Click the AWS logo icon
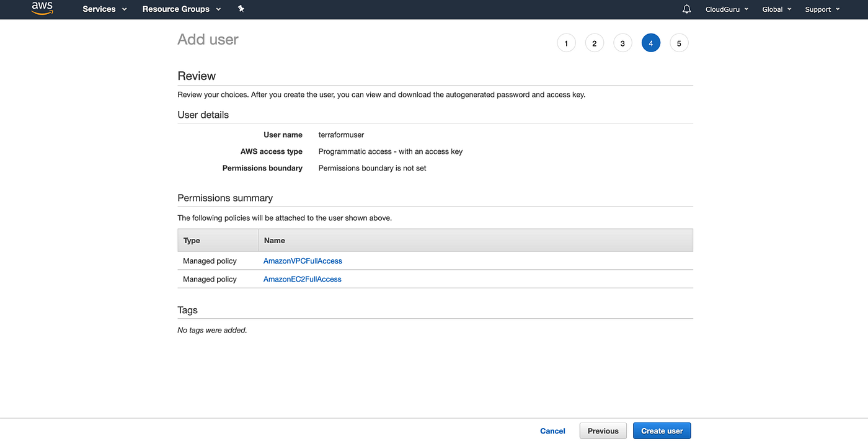The height and width of the screenshot is (441, 868). pyautogui.click(x=42, y=9)
